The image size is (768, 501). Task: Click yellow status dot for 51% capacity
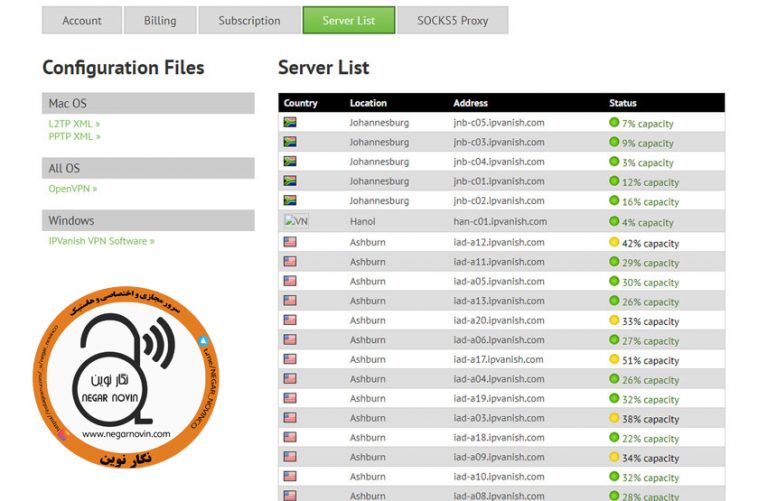pyautogui.click(x=614, y=359)
